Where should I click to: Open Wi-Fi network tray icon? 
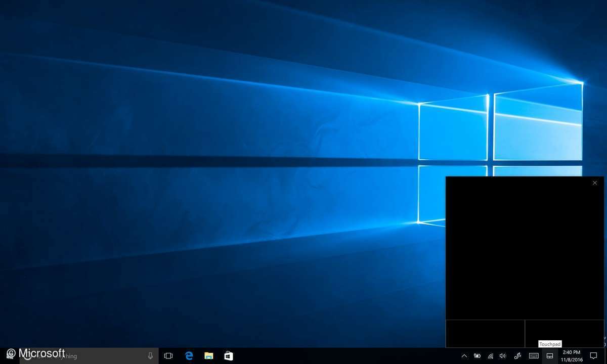click(x=490, y=356)
